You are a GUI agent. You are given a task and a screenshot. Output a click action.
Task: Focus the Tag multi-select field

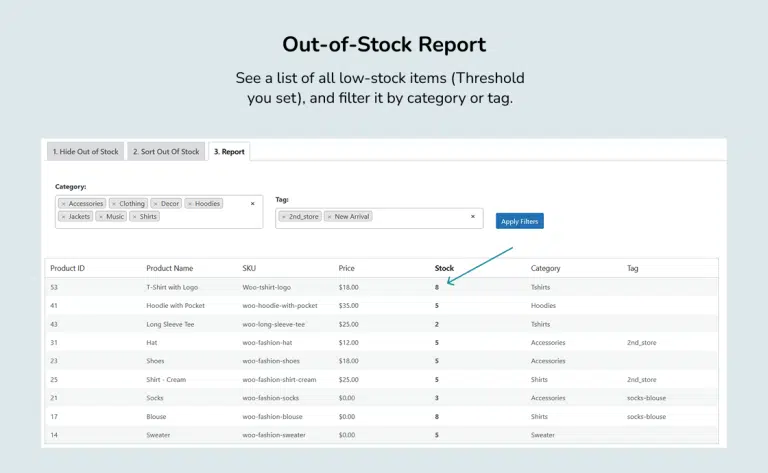pyautogui.click(x=379, y=218)
